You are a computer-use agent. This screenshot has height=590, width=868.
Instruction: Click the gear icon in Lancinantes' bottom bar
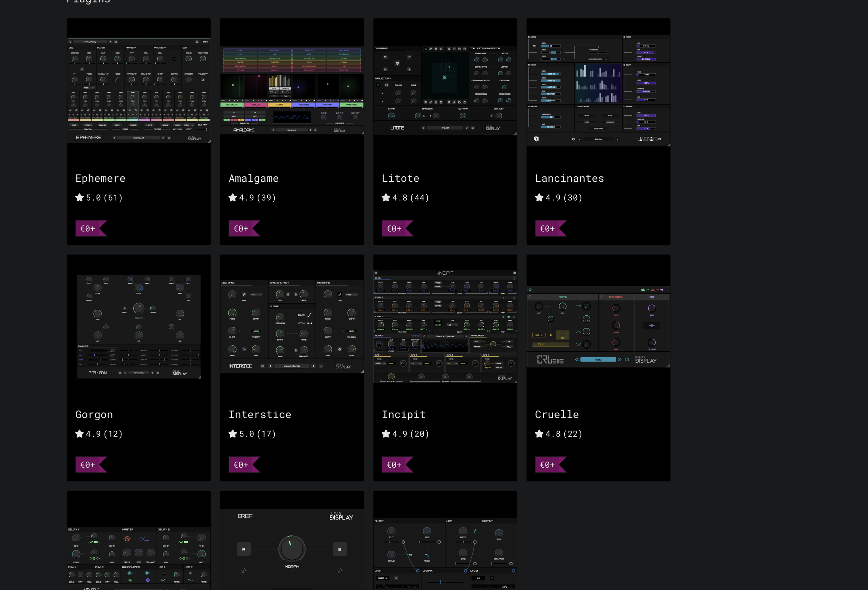574,139
